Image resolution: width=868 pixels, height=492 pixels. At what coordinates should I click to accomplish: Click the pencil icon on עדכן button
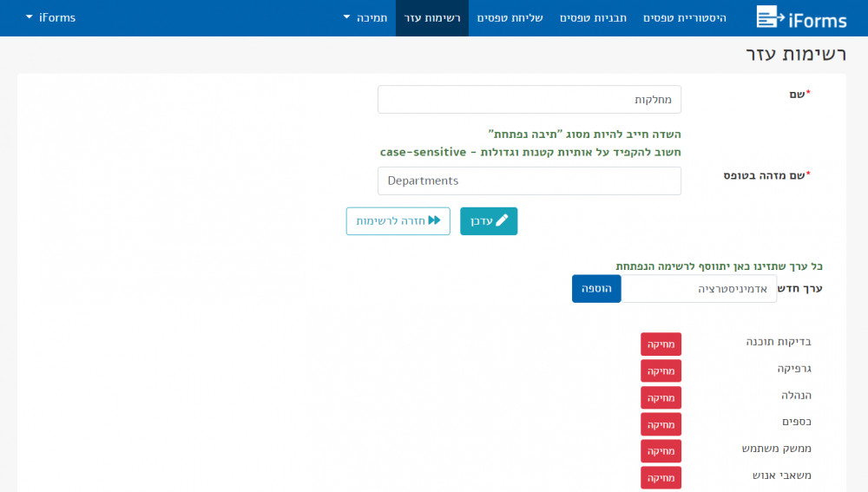pyautogui.click(x=502, y=221)
